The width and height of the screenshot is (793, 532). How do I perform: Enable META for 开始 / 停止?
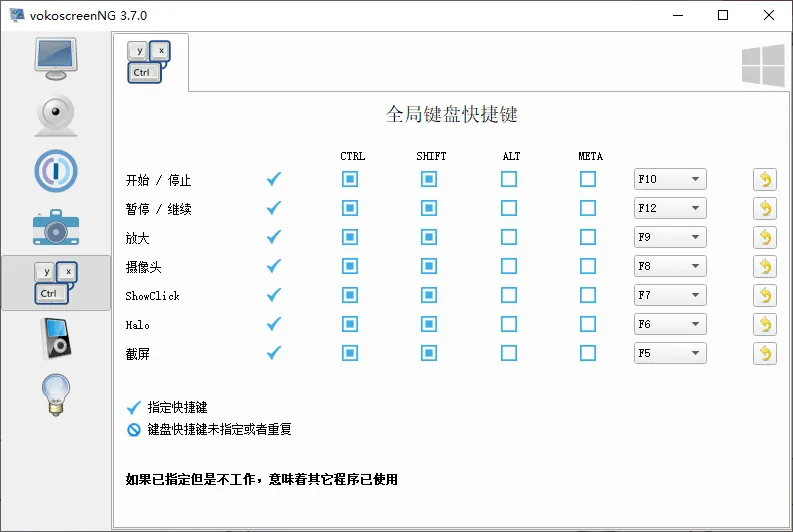[588, 179]
